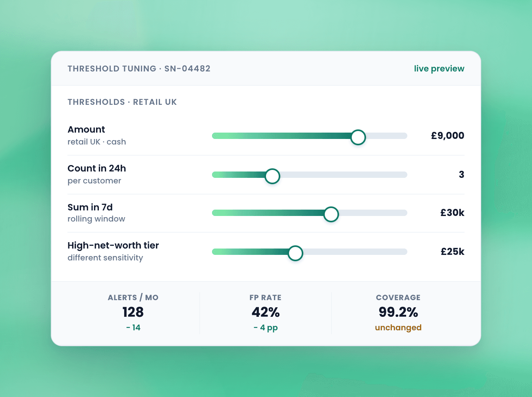
Task: Click the £25k high-net-worth value
Action: point(452,251)
